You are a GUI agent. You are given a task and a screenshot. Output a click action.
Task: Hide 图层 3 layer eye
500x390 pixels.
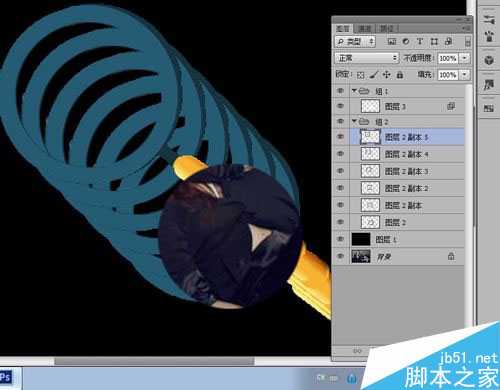340,106
